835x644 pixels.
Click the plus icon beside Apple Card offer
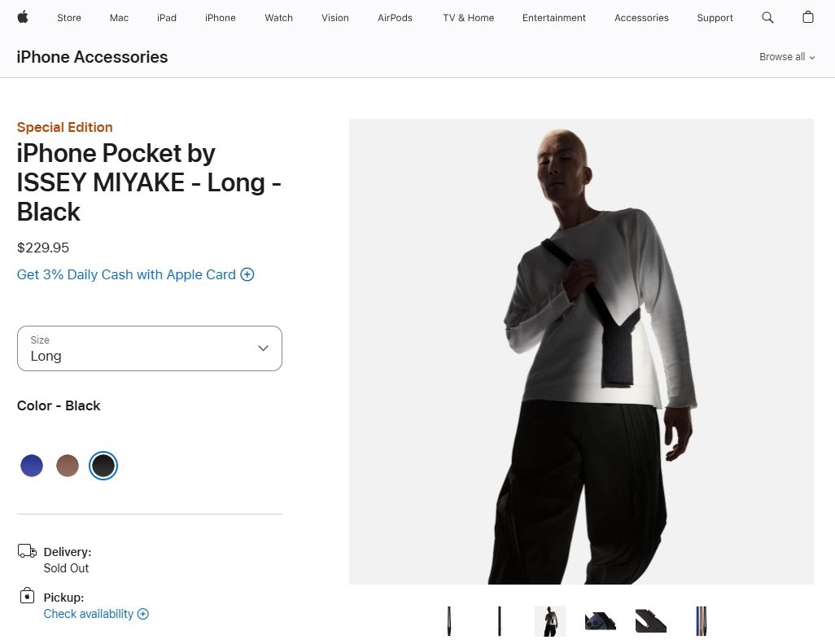(x=247, y=274)
